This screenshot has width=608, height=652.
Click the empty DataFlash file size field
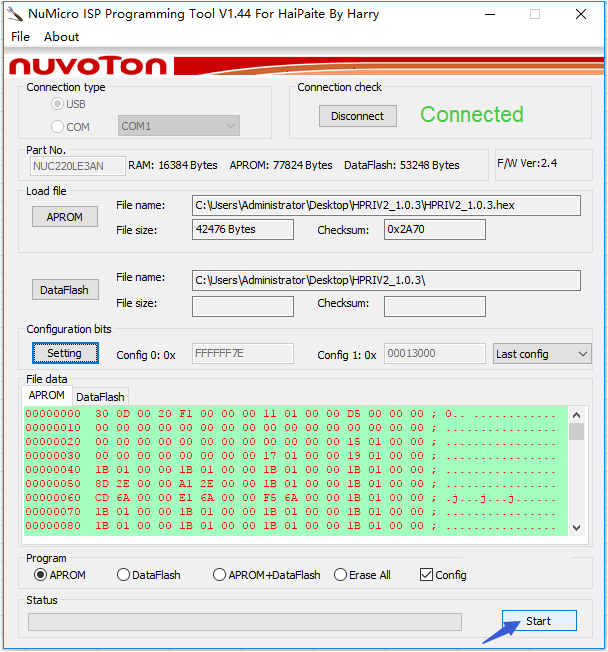(243, 306)
